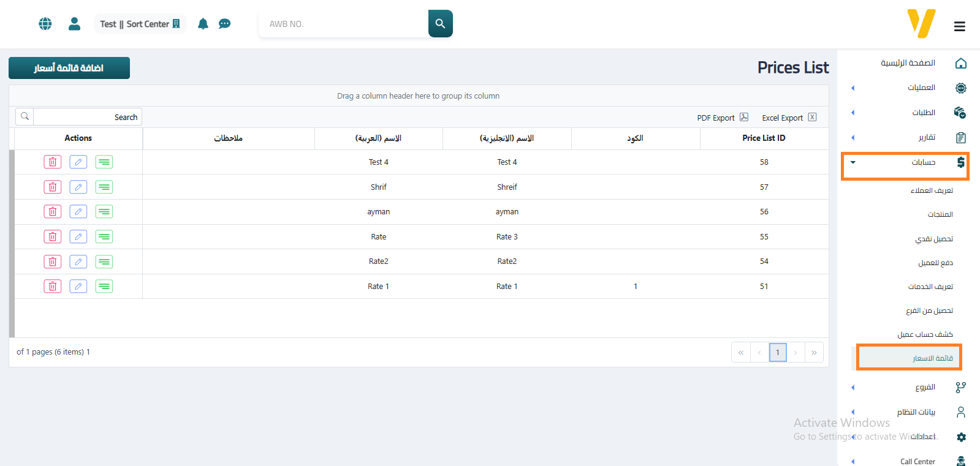Expand تقارير sidebar menu
This screenshot has width=980, height=466.
coord(908,138)
